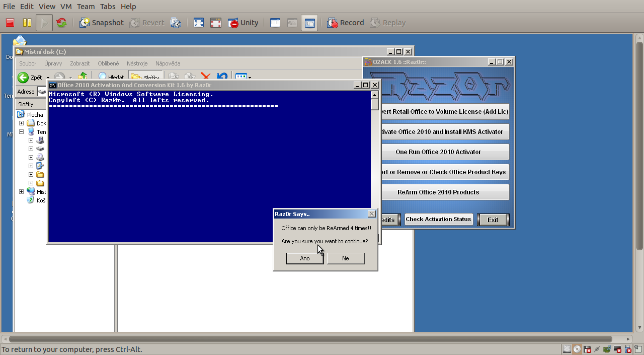Screen dimensions: 644x355
Task: Click the show console view icon
Action: pyautogui.click(x=275, y=23)
